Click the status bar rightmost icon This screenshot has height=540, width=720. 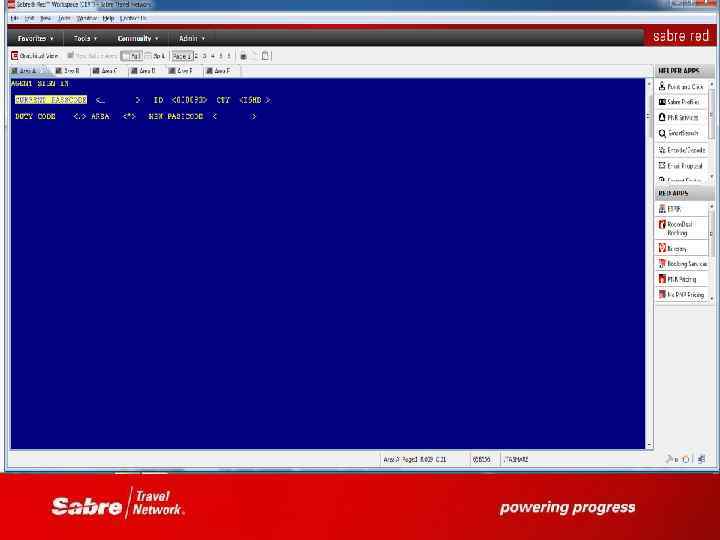(x=701, y=459)
